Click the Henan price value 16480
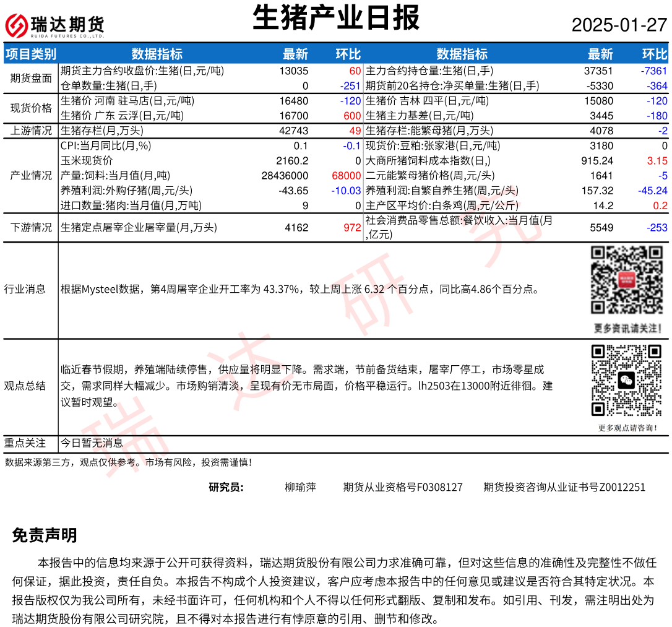 (293, 101)
